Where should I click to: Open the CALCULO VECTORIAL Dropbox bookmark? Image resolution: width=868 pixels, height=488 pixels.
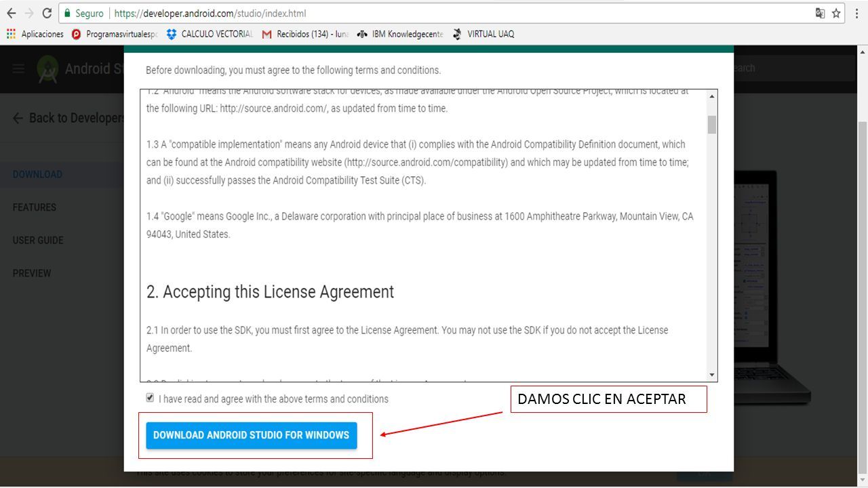click(210, 34)
